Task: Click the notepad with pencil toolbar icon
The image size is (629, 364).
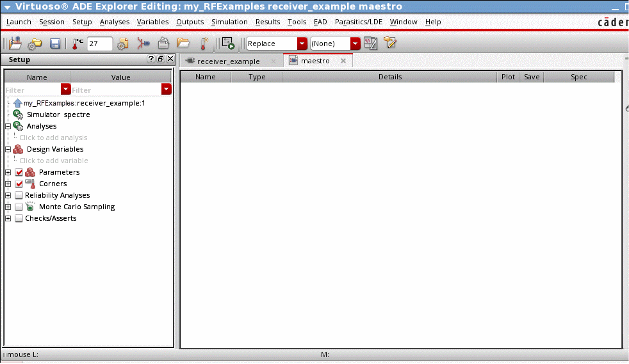Action: tap(390, 44)
